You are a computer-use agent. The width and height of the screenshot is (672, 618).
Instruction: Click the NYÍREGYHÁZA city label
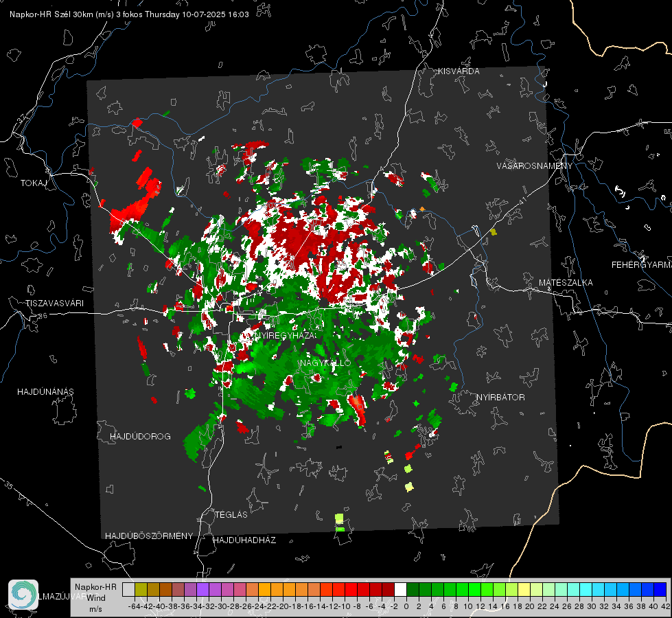click(x=286, y=335)
